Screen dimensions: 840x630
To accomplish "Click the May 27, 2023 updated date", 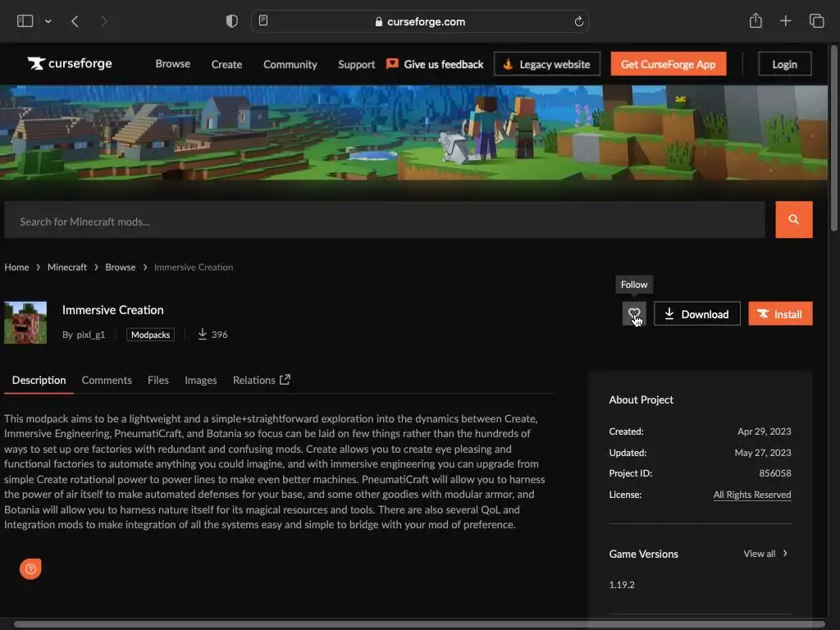I will (763, 453).
